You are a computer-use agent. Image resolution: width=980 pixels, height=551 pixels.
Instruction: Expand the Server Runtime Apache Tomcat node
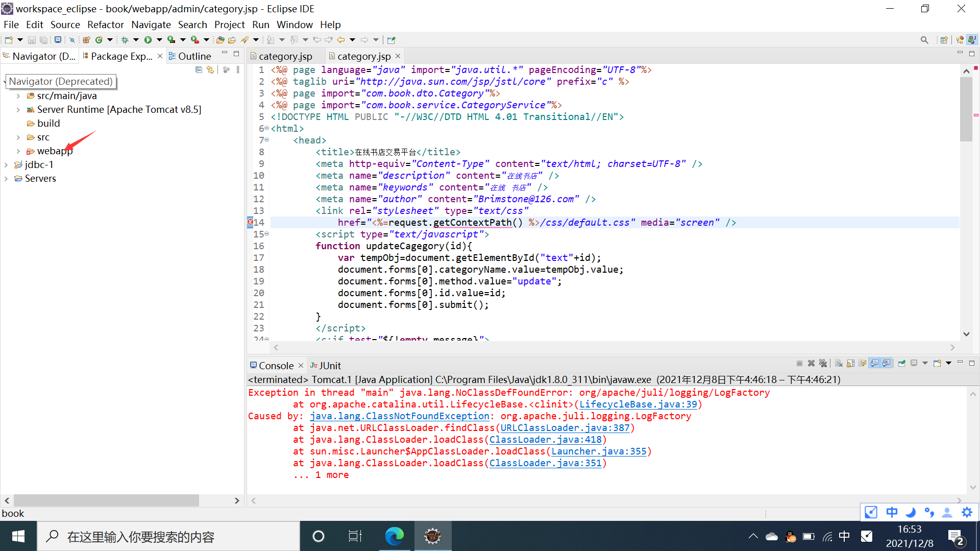18,110
